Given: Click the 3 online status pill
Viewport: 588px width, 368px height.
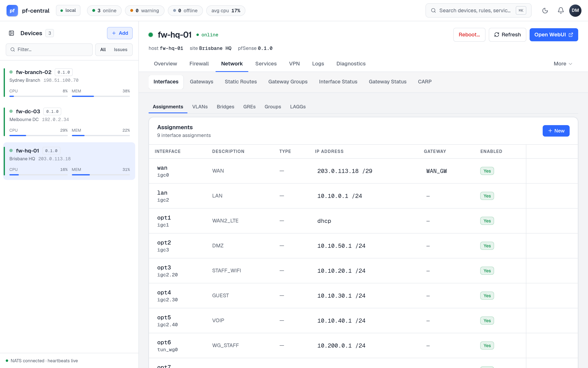Looking at the screenshot, I should click(x=104, y=10).
